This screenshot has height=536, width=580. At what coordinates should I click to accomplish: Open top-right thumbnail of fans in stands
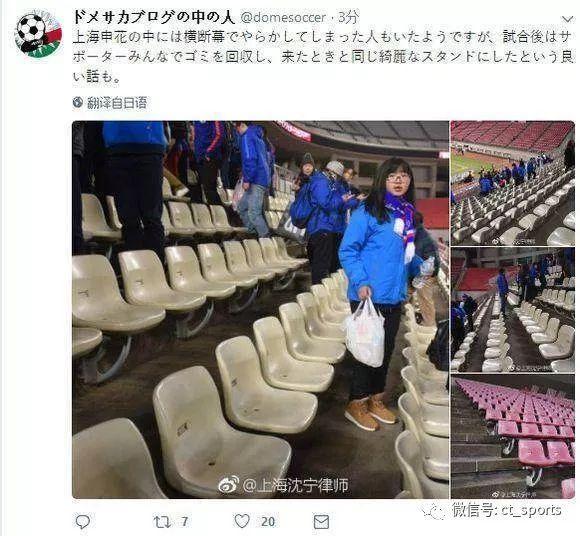tap(513, 183)
